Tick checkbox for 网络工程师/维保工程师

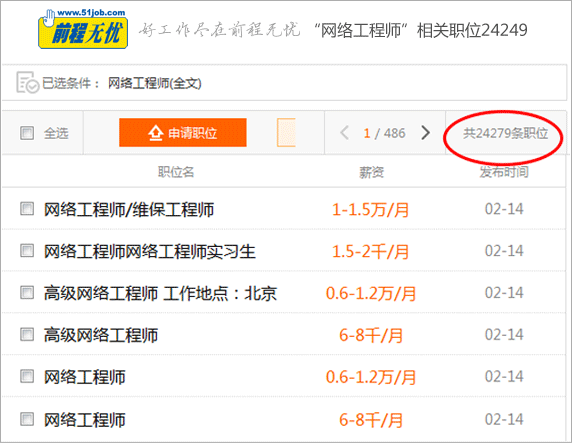(x=27, y=209)
